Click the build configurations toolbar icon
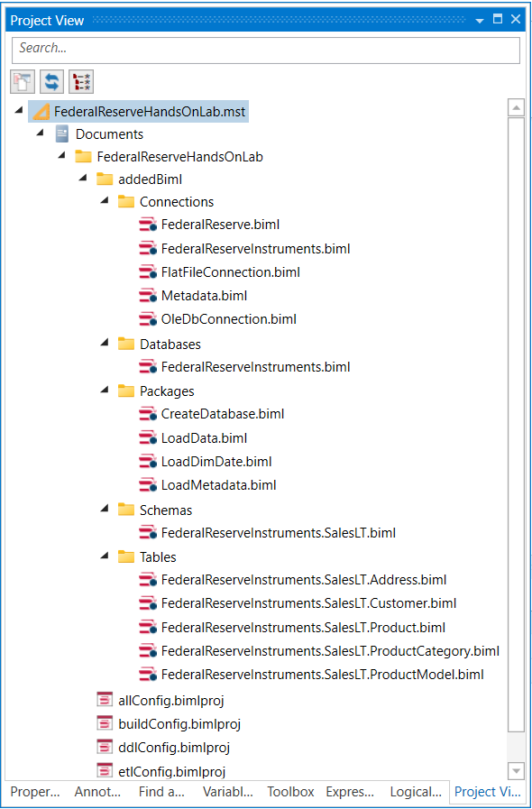This screenshot has width=532, height=809. 83,81
